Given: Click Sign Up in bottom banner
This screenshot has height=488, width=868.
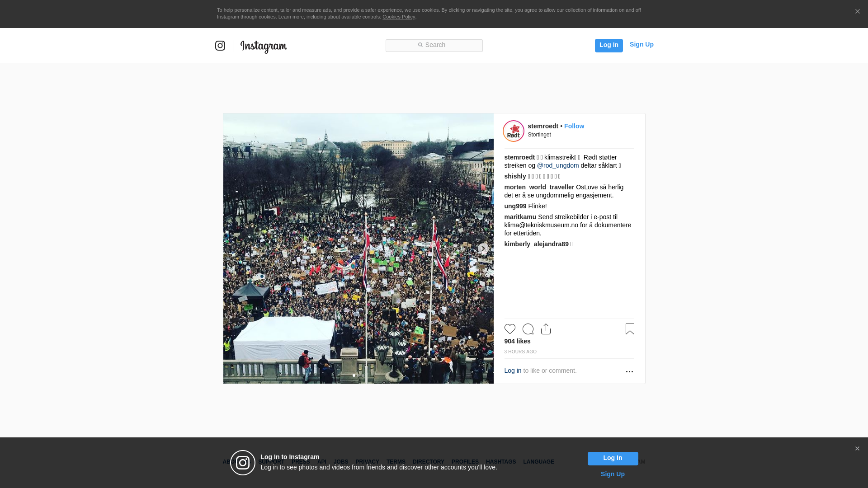Looking at the screenshot, I should (613, 474).
